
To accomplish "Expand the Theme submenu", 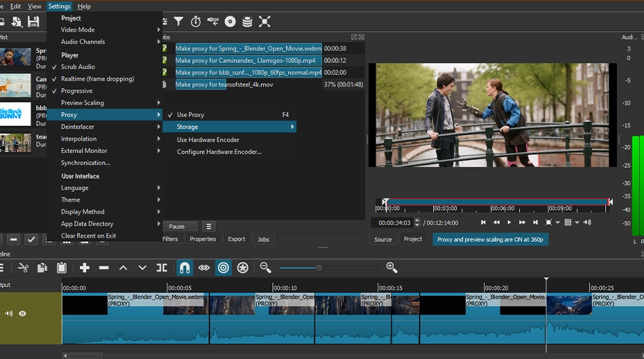I will (x=104, y=200).
